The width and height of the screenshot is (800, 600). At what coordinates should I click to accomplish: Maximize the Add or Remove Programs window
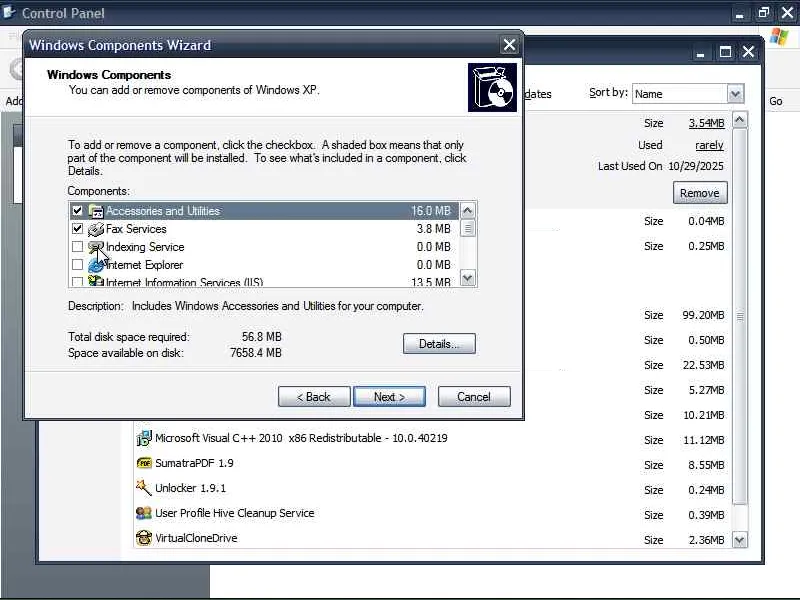[x=725, y=52]
